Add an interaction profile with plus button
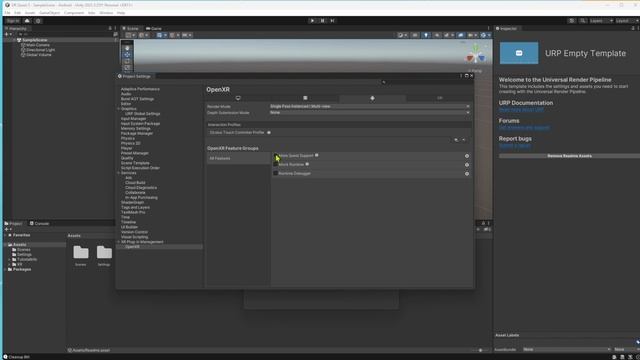This screenshot has height=360, width=640. (x=456, y=140)
